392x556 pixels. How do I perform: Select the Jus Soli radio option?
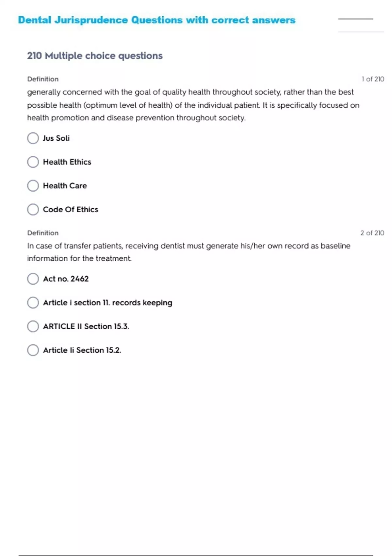point(33,138)
